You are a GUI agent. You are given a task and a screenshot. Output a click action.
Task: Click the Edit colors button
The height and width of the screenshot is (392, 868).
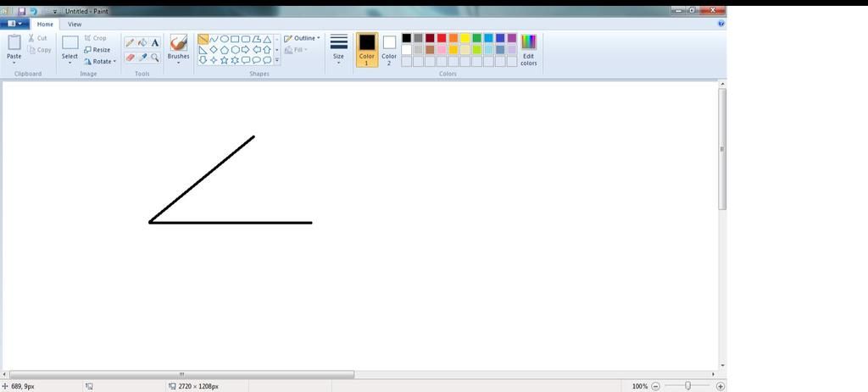529,50
